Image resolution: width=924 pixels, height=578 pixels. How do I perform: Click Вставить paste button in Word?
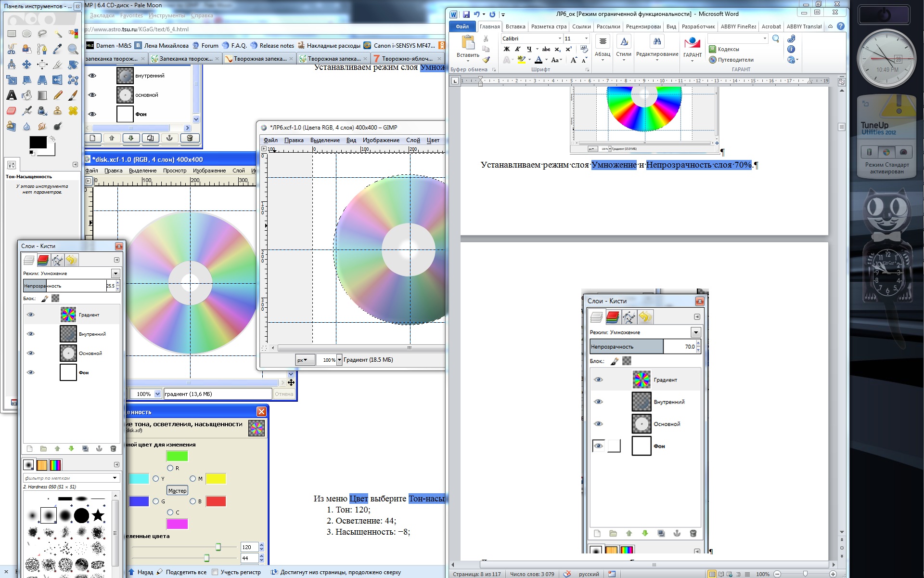click(x=468, y=47)
